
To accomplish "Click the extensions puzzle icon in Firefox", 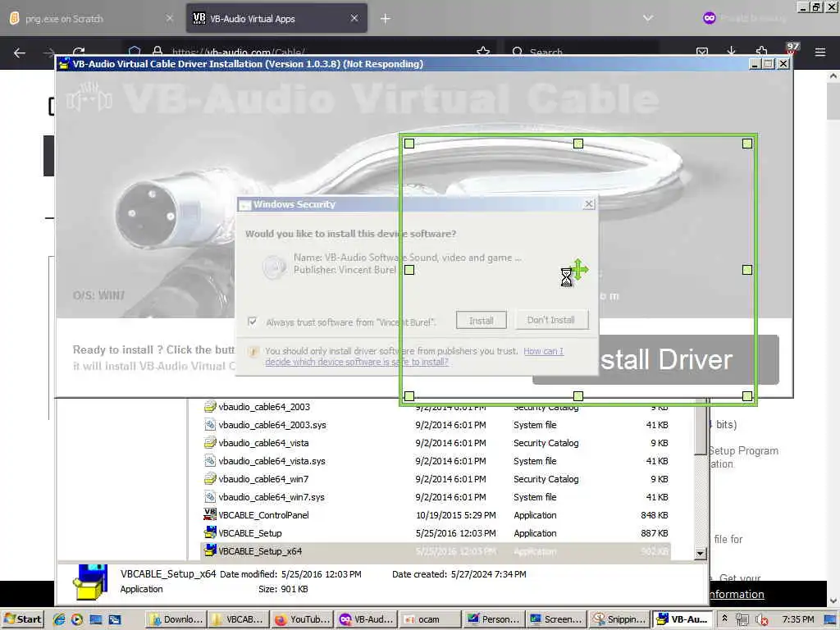I will tap(761, 51).
